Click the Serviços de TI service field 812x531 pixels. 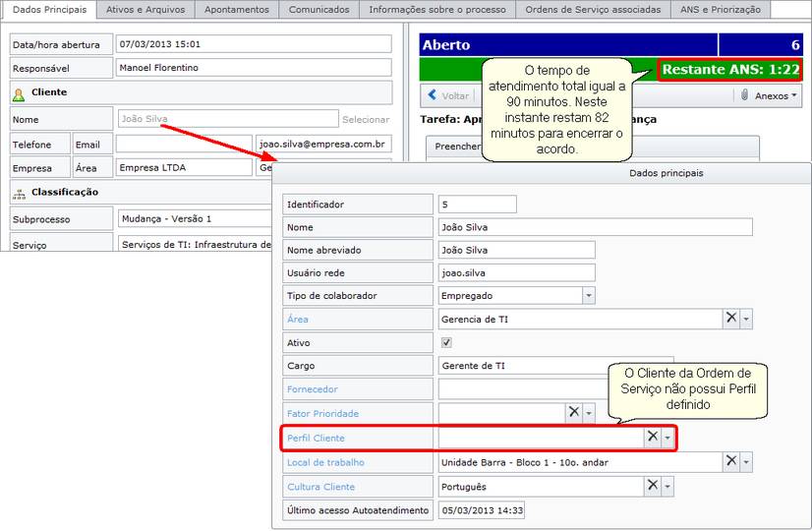(x=195, y=244)
